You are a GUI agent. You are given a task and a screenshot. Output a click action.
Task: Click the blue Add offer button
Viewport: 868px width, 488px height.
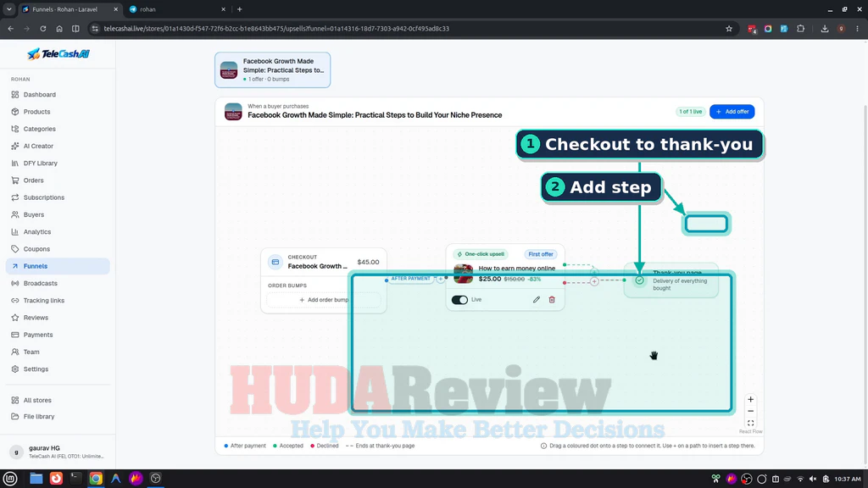[x=732, y=112]
